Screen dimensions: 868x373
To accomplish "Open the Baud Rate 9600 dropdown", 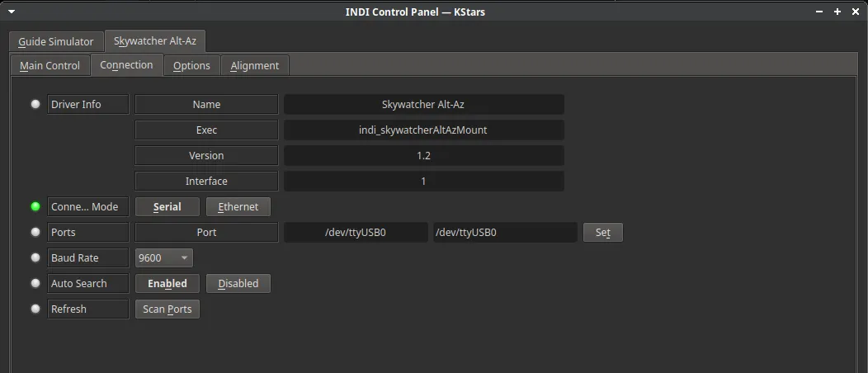I will [164, 258].
